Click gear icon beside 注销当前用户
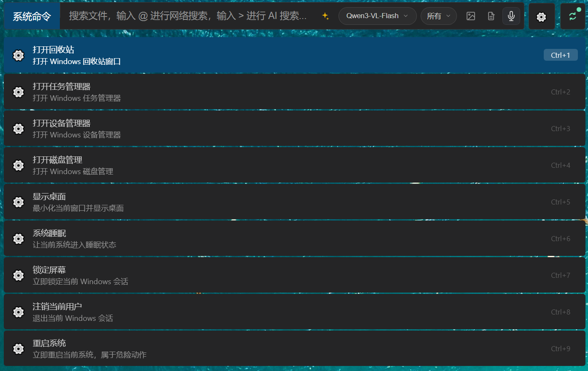The width and height of the screenshot is (588, 371). tap(19, 312)
